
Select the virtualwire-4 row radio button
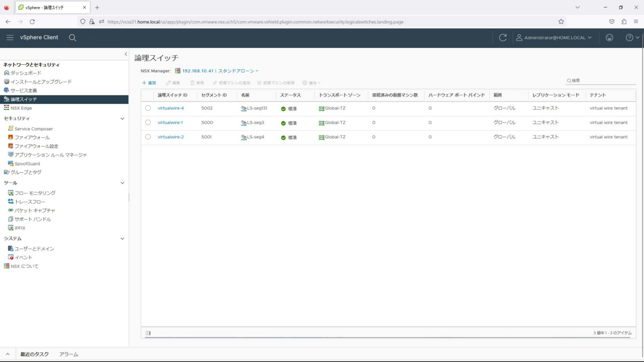tap(148, 108)
